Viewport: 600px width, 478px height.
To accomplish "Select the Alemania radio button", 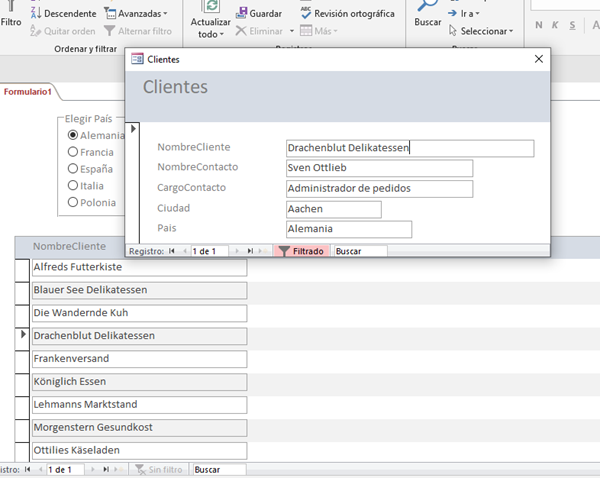I will [72, 135].
